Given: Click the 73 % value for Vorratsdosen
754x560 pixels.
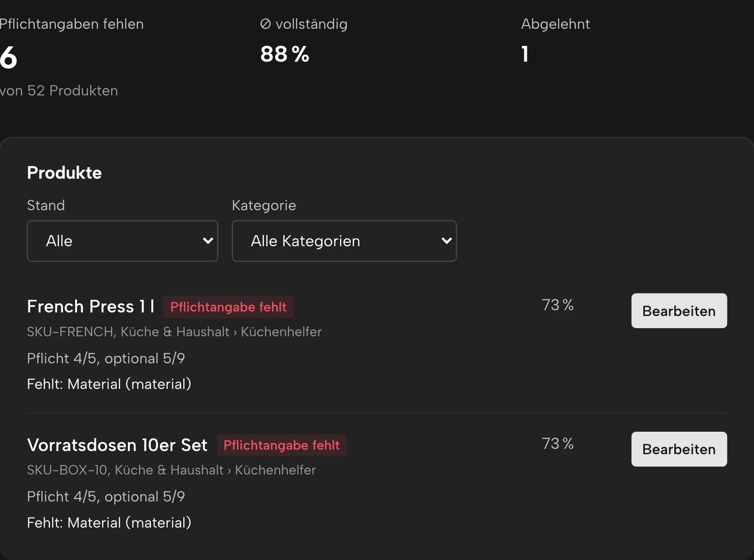Looking at the screenshot, I should point(558,443).
